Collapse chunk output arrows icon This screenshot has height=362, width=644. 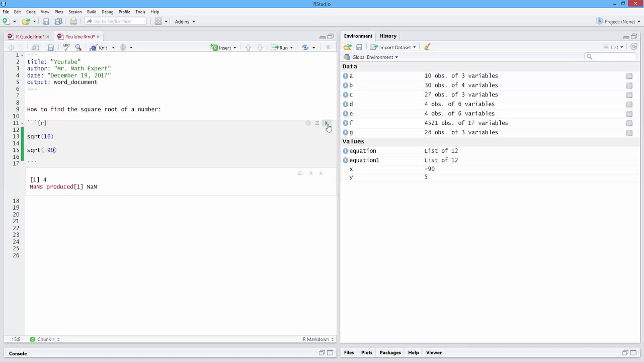310,173
